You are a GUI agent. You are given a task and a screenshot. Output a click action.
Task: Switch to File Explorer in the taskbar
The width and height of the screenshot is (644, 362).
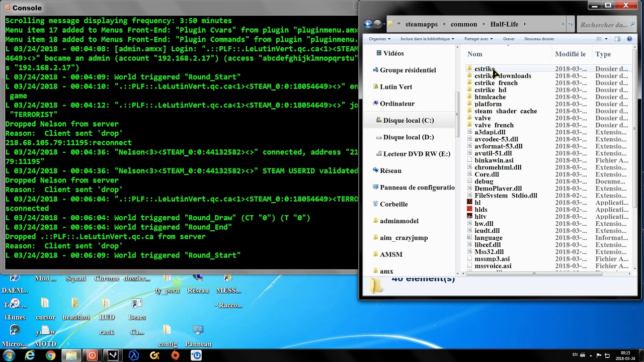pos(71,355)
